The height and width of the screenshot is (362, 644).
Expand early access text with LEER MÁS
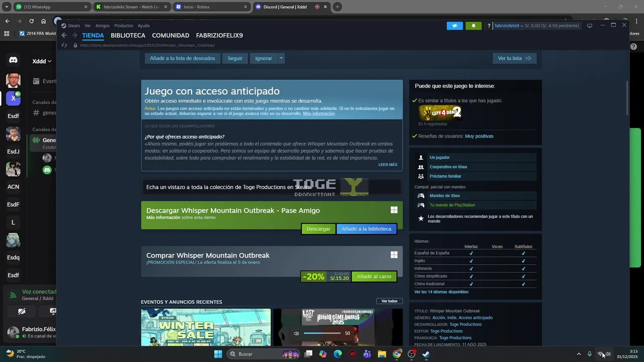click(x=388, y=164)
